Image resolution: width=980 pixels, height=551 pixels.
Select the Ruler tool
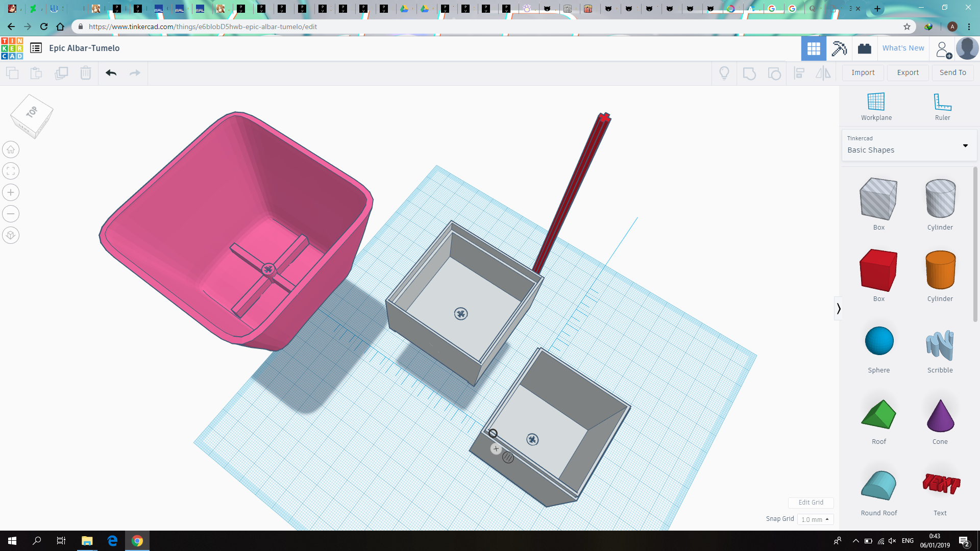(x=941, y=106)
